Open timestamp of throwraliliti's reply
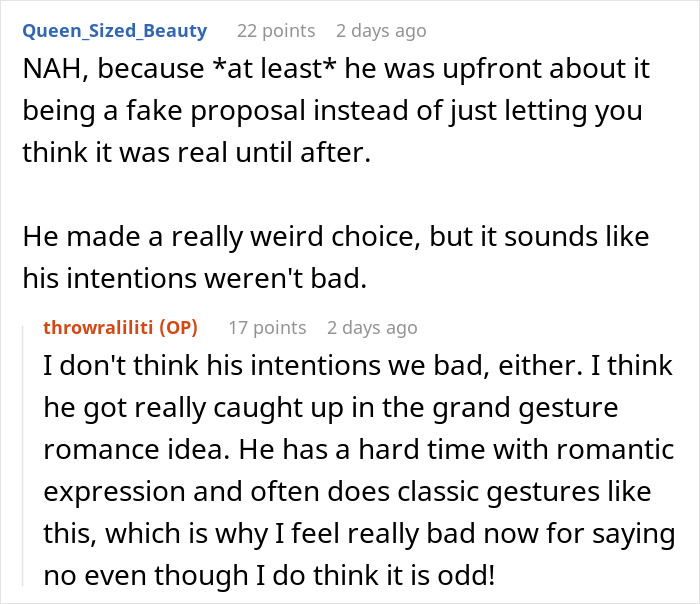This screenshot has width=700, height=604. tap(372, 327)
